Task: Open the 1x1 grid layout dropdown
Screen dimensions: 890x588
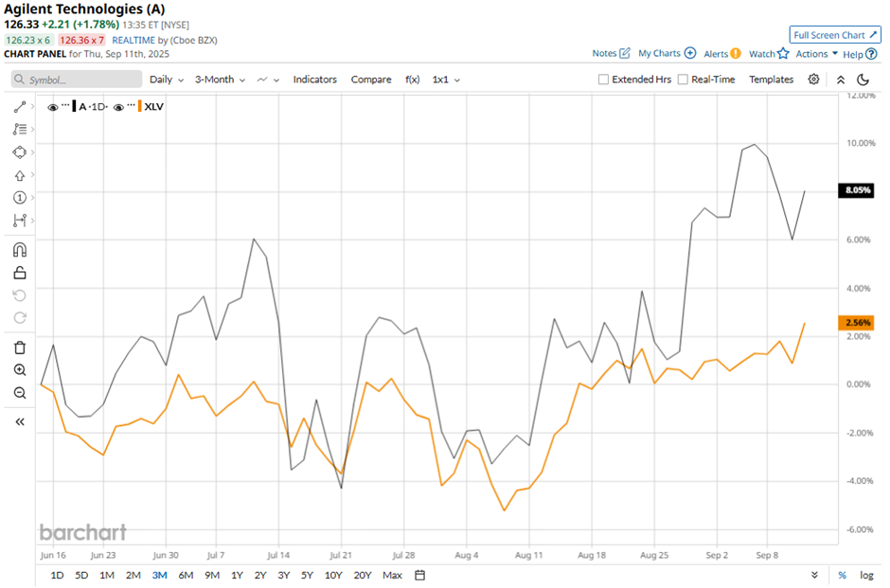Action: (x=446, y=80)
